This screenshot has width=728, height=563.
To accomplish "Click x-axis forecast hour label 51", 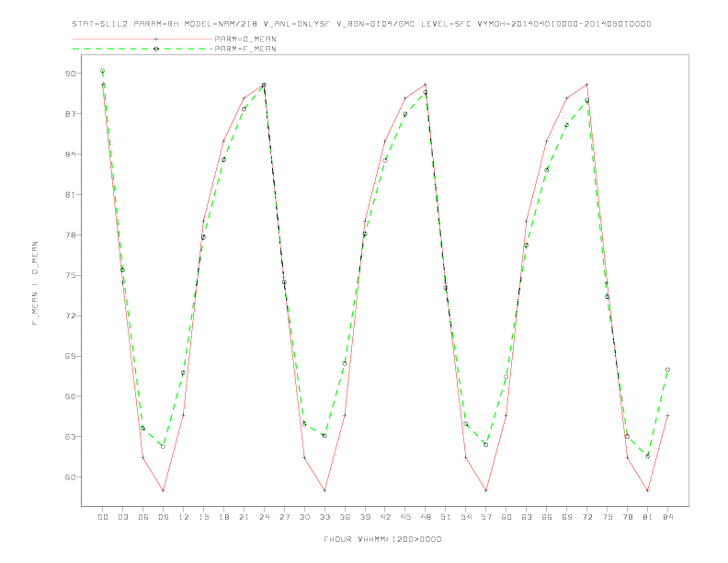I will pyautogui.click(x=446, y=517).
